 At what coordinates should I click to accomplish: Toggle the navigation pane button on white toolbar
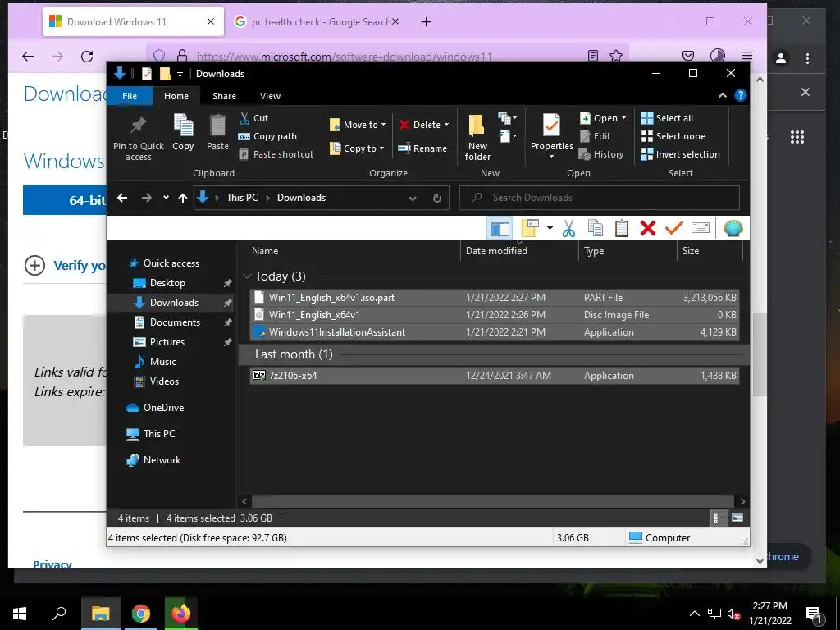(x=500, y=228)
